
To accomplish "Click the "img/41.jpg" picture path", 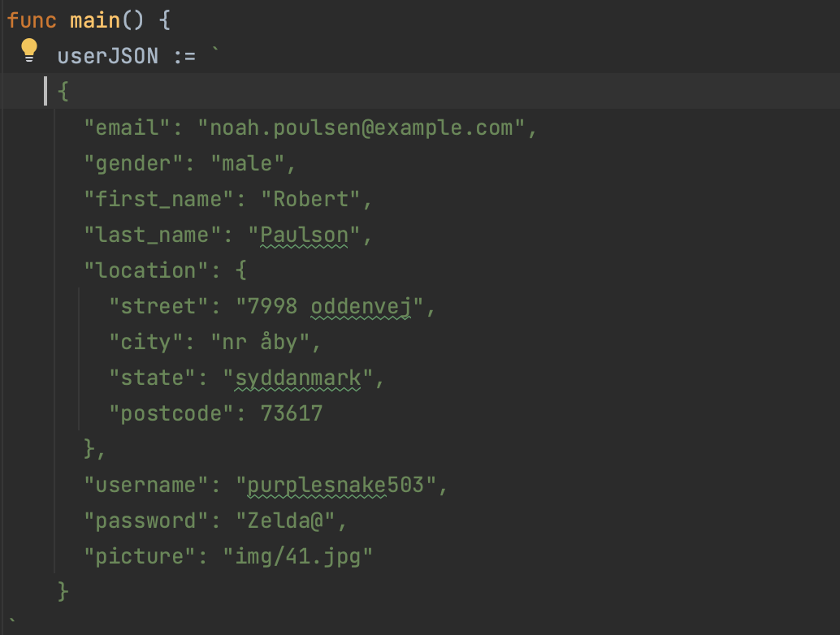I will pos(298,556).
